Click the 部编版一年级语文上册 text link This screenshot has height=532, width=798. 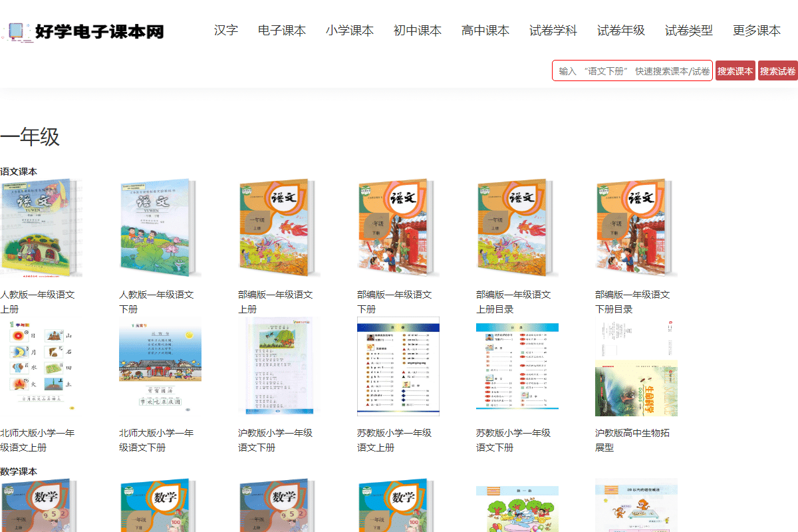click(275, 302)
